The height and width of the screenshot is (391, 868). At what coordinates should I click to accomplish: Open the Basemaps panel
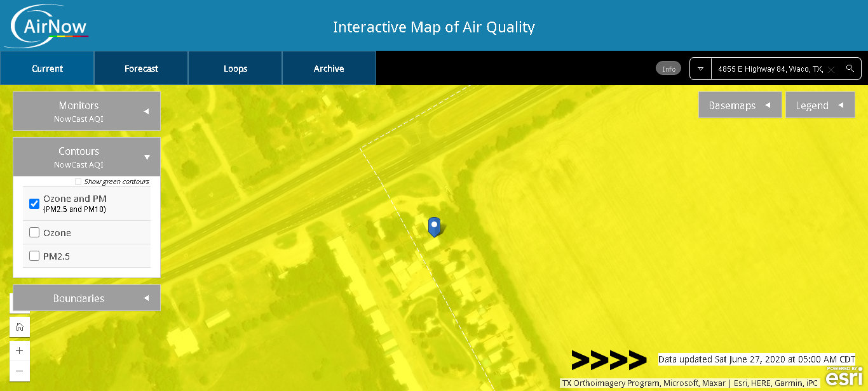[740, 105]
